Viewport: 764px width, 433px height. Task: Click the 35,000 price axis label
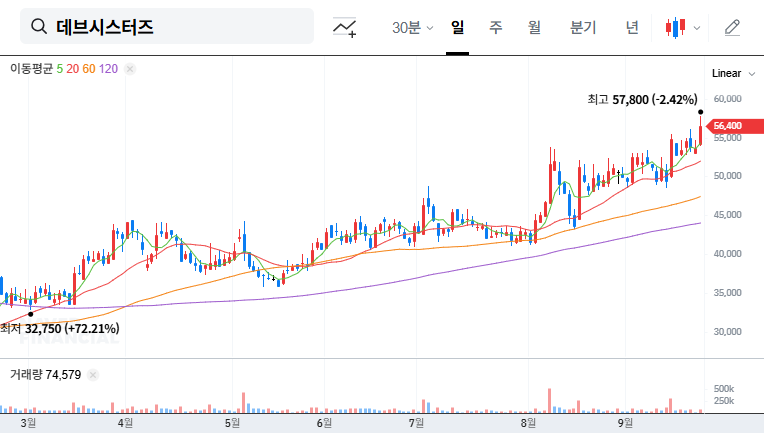pos(727,293)
